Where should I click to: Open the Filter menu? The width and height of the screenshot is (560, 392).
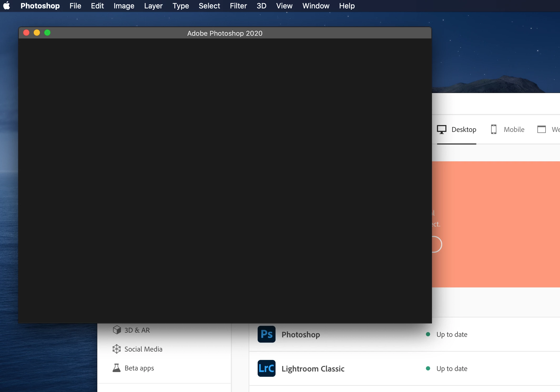pyautogui.click(x=238, y=6)
